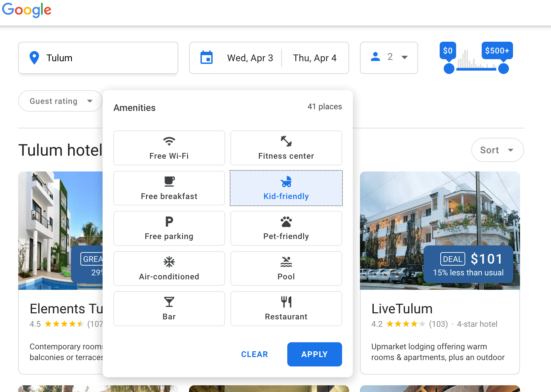Click the 'Amenities' panel heading
This screenshot has height=392, width=551.
tap(135, 108)
